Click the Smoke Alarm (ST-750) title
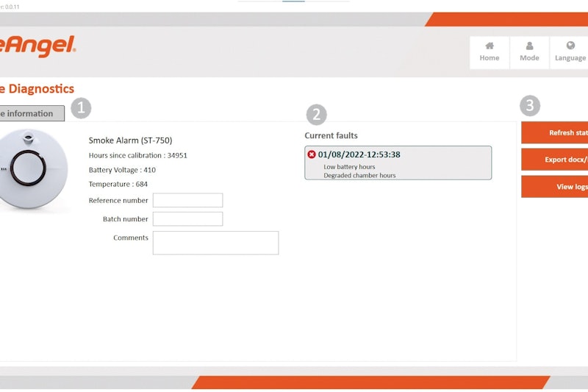 [x=130, y=140]
